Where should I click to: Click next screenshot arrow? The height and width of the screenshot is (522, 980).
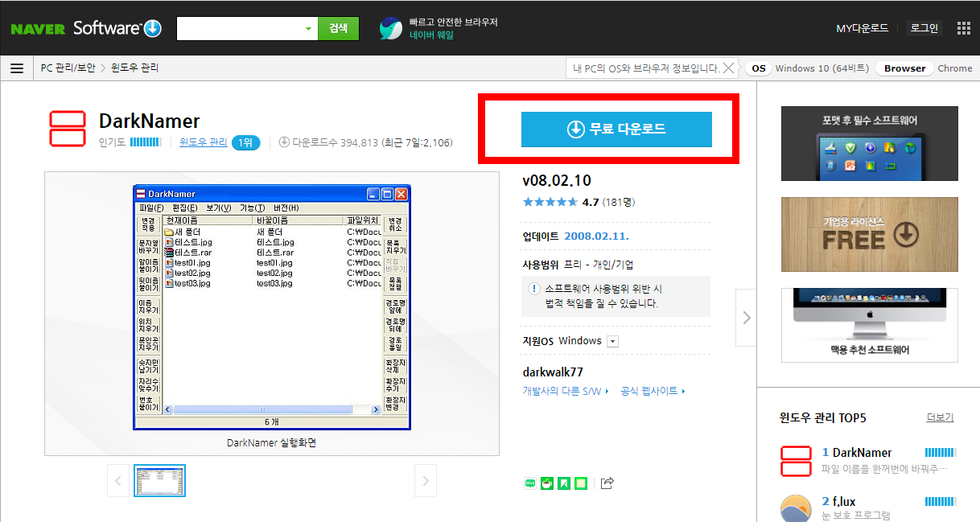coord(426,481)
